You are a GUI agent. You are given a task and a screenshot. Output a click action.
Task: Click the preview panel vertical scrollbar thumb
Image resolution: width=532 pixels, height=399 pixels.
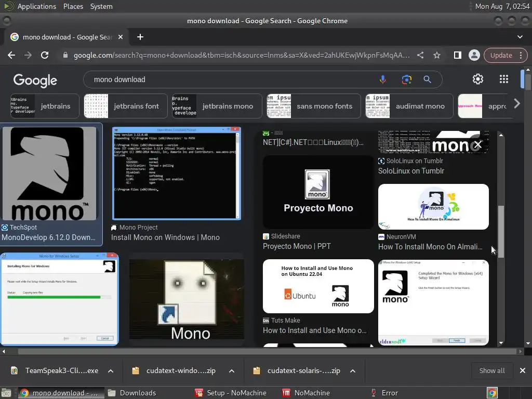coord(501,231)
